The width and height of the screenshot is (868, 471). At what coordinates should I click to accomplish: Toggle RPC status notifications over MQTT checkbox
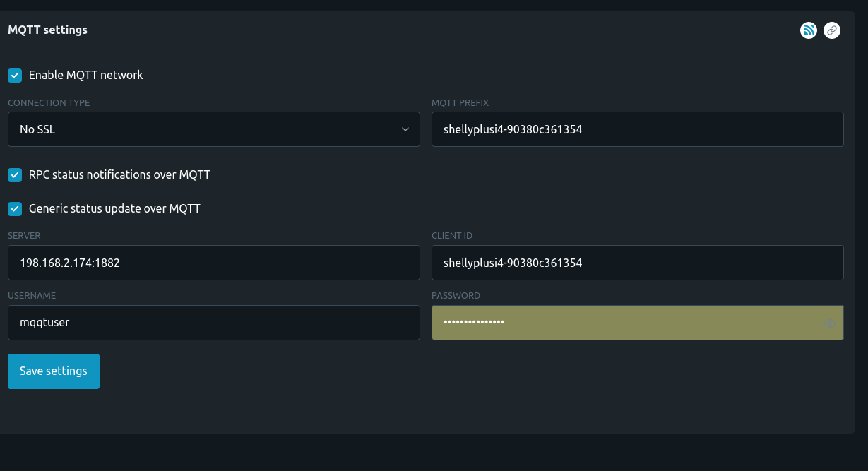click(15, 174)
